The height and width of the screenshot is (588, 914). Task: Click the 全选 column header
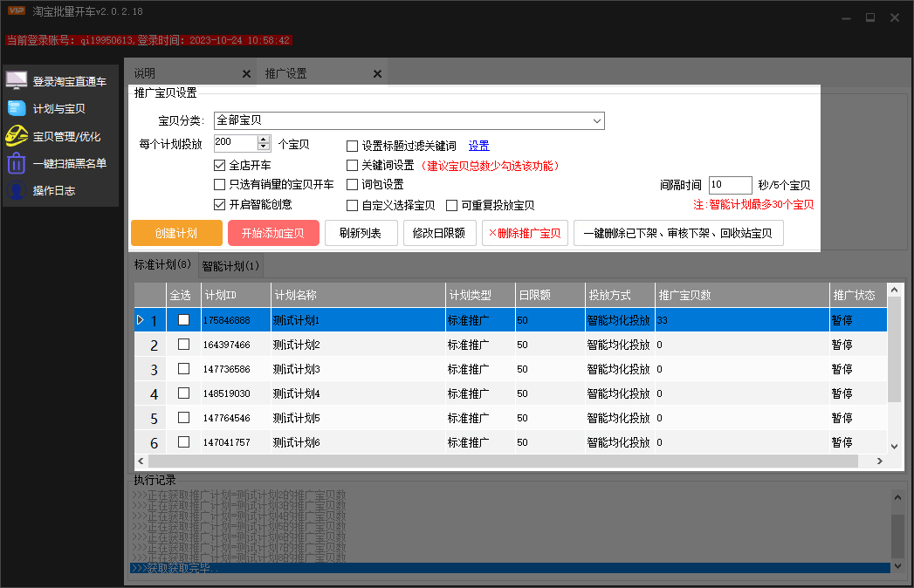pos(183,295)
